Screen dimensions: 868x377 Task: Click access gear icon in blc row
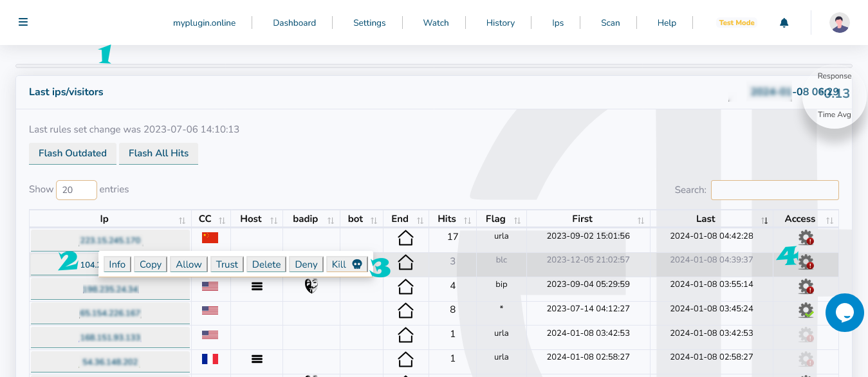tap(806, 261)
